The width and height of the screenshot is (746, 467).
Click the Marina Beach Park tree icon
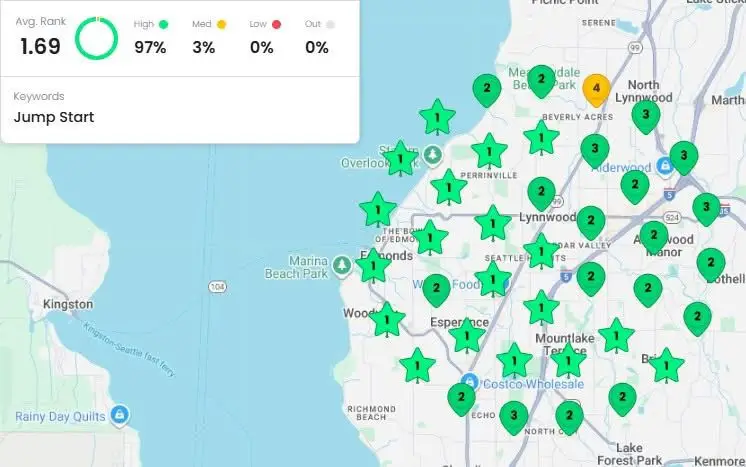pyautogui.click(x=342, y=265)
